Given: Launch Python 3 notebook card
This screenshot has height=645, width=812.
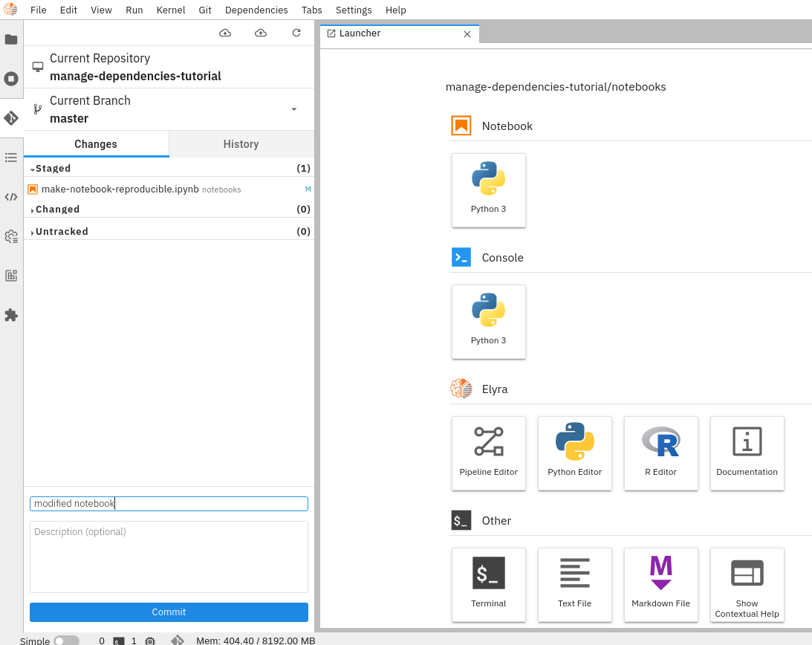Looking at the screenshot, I should 488,190.
